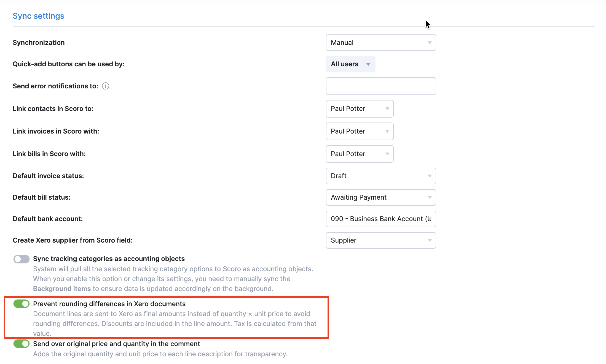Image resolution: width=606 pixels, height=364 pixels.
Task: Change Default invoice status from Draft
Action: tap(380, 176)
